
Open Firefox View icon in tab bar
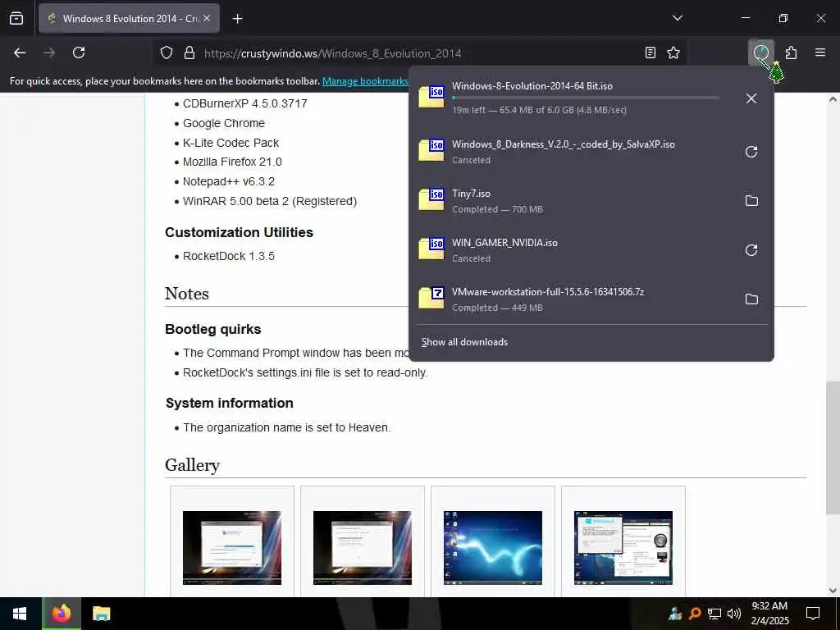click(16, 18)
